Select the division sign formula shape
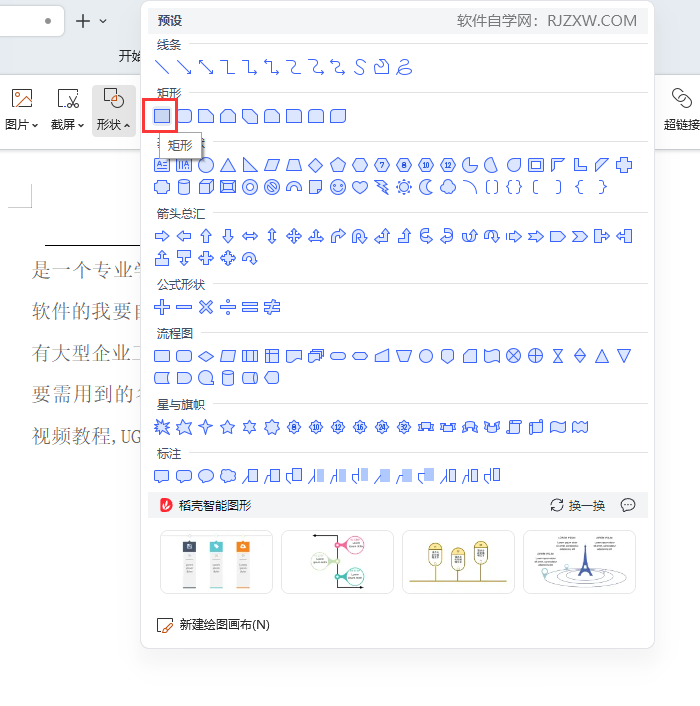Image resolution: width=700 pixels, height=706 pixels. pos(228,307)
